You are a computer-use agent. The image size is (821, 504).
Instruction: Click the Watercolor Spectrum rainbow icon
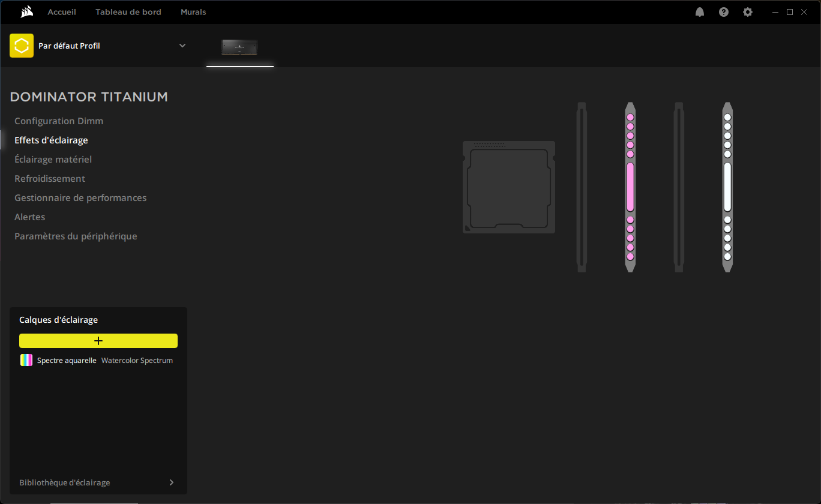tap(26, 360)
